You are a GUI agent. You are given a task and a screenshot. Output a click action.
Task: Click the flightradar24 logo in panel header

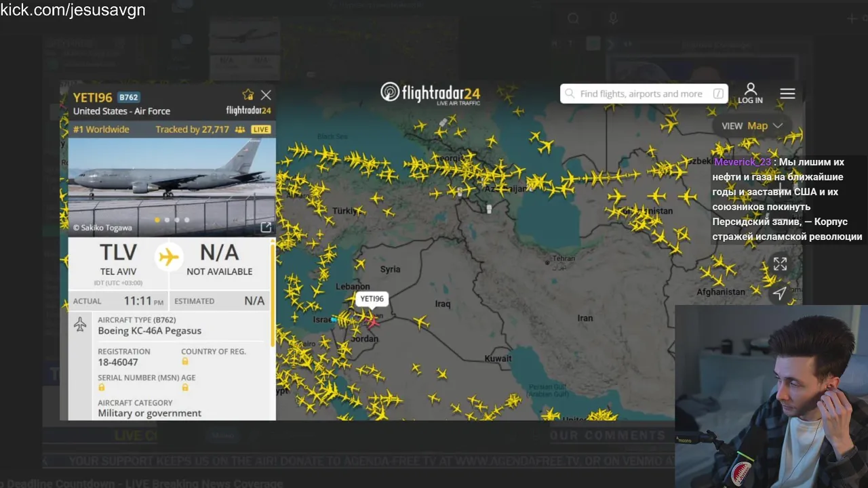(x=248, y=110)
